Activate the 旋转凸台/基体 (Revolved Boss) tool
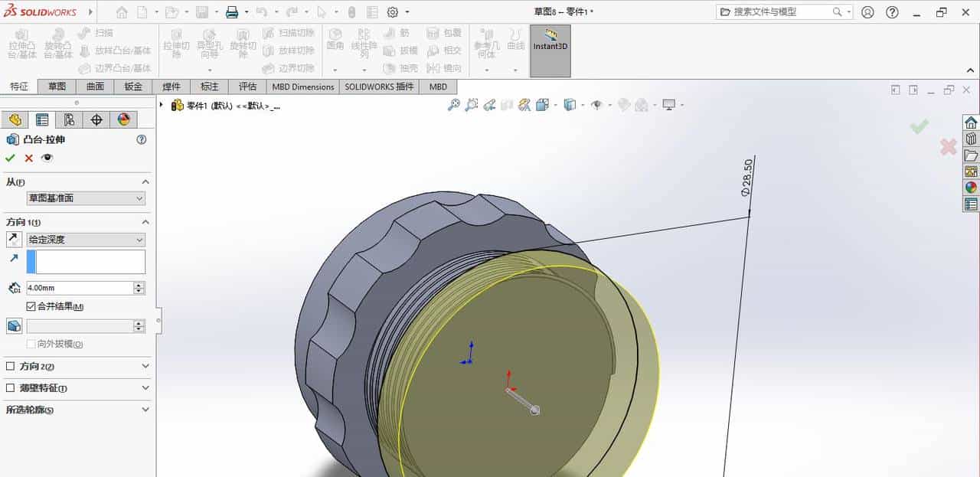980x477 pixels. [57, 47]
